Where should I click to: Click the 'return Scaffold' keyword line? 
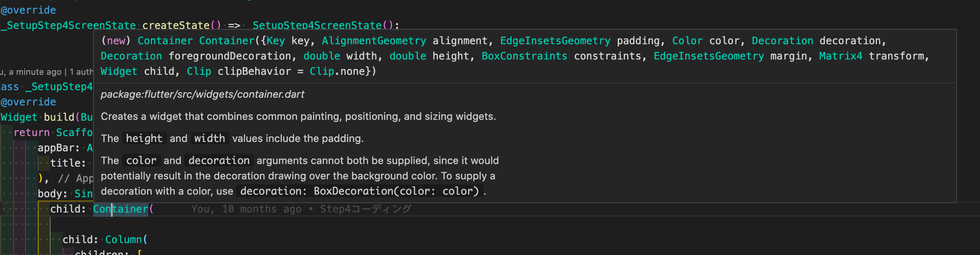53,133
